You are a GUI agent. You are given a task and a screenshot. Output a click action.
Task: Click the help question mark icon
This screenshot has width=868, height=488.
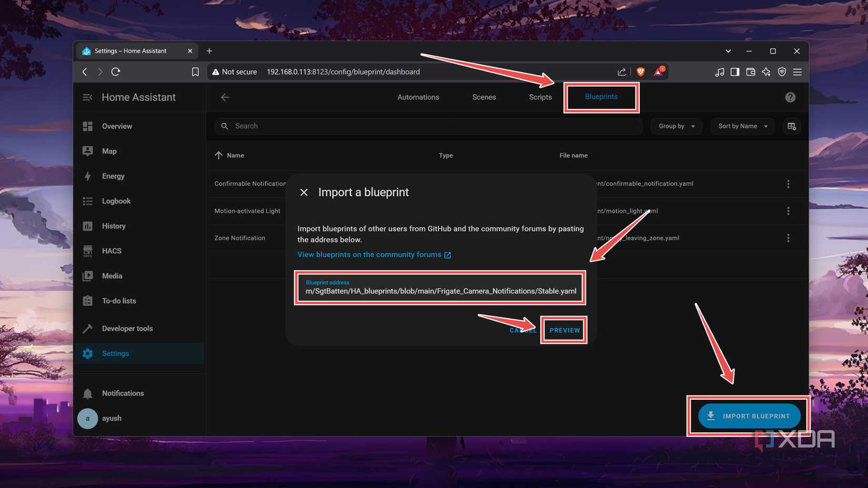tap(790, 97)
